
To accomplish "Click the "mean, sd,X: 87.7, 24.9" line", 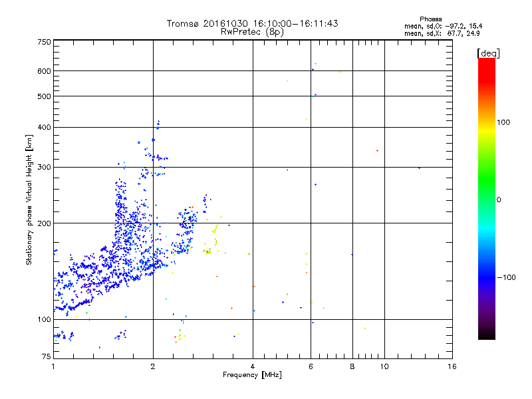I will click(442, 33).
